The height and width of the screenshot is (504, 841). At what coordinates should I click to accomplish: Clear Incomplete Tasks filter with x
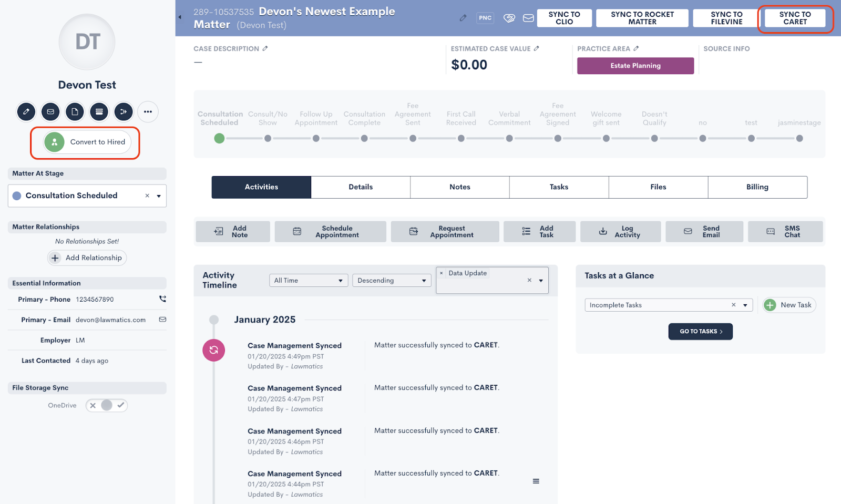[733, 305]
